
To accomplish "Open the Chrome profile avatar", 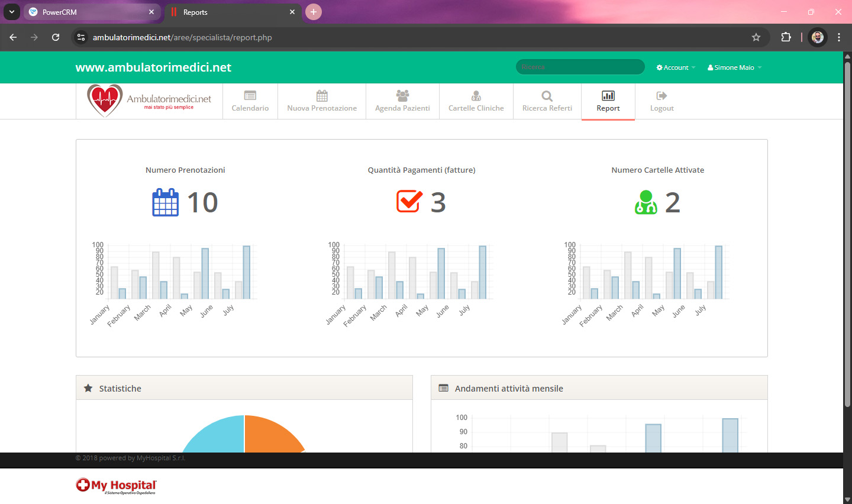I will click(818, 37).
